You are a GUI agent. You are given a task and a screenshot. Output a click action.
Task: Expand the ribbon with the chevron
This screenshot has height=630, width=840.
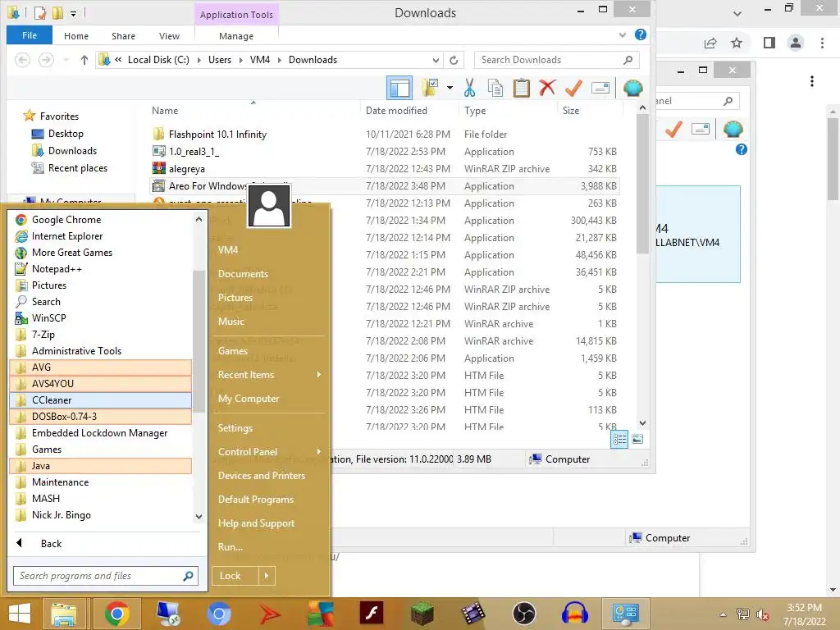[x=622, y=34]
